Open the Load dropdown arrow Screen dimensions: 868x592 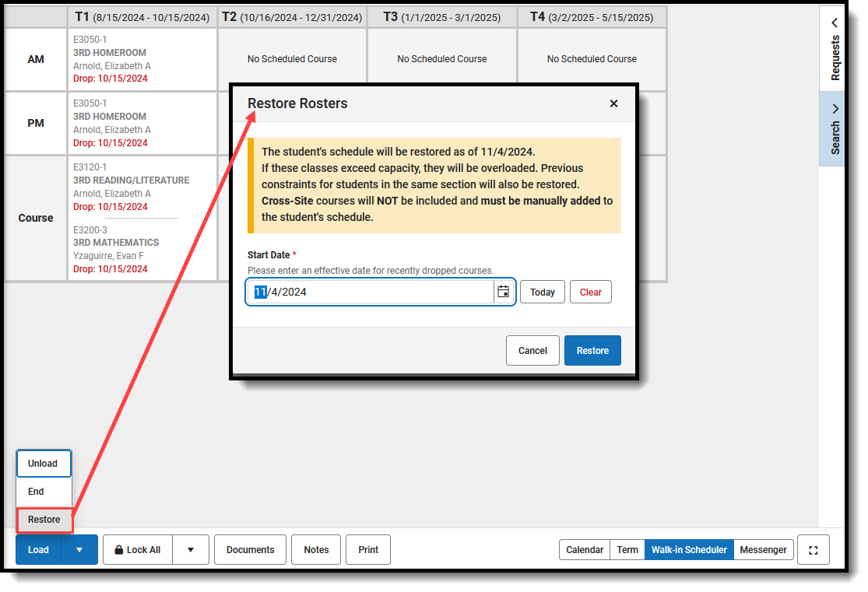point(79,550)
